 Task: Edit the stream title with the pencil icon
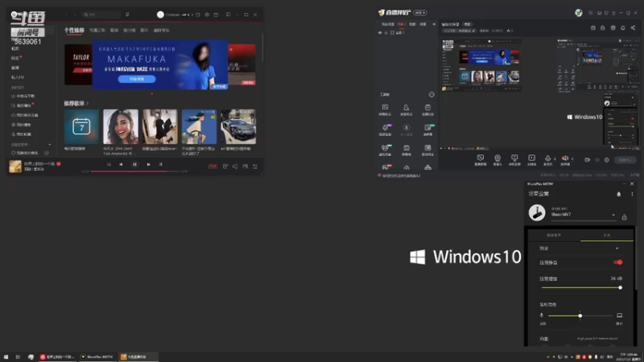(x=473, y=31)
